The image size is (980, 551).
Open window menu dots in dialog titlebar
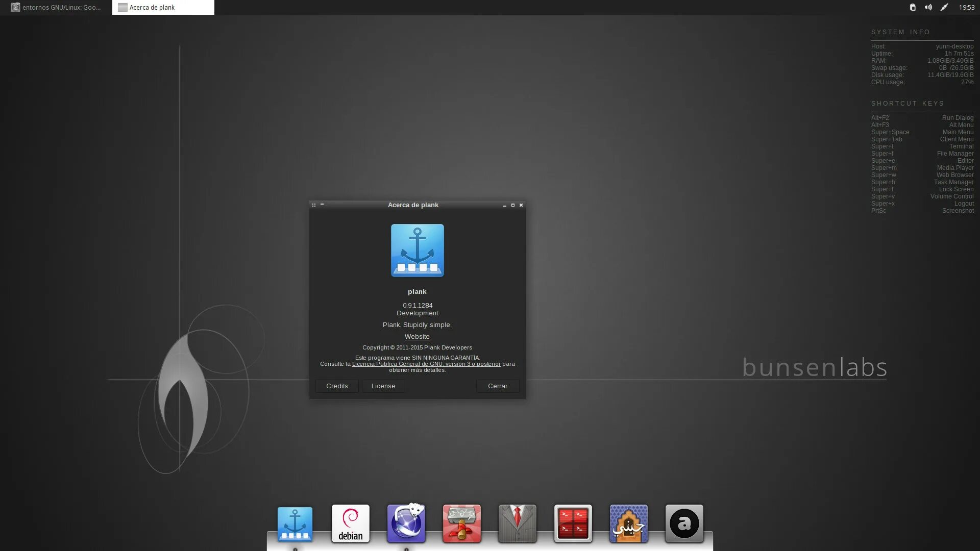[314, 205]
